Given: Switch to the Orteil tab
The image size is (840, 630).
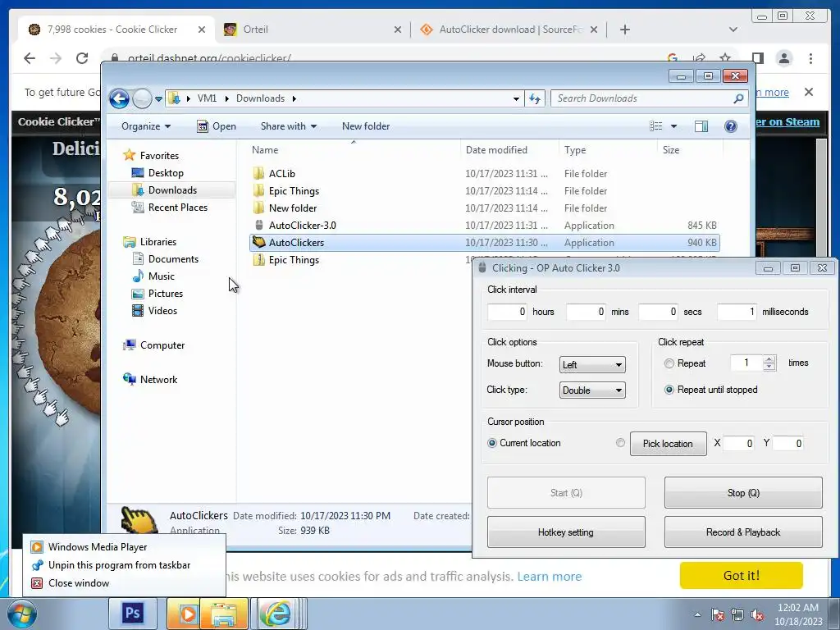Looking at the screenshot, I should (312, 30).
